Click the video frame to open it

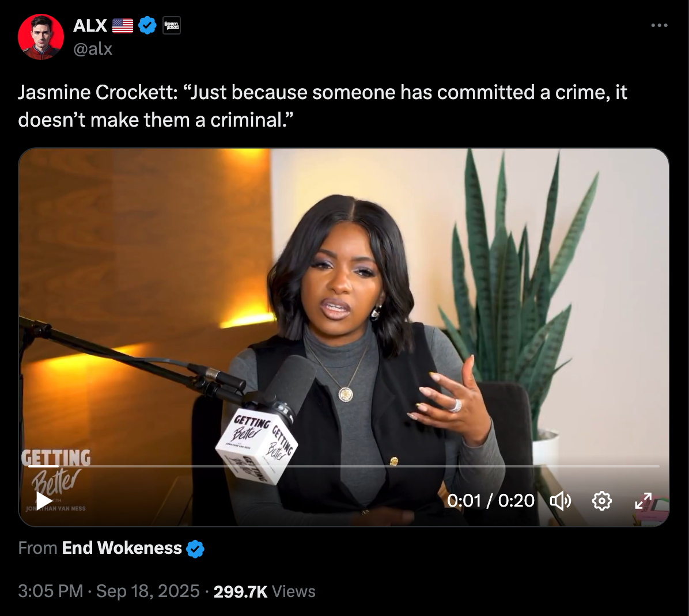pyautogui.click(x=343, y=307)
